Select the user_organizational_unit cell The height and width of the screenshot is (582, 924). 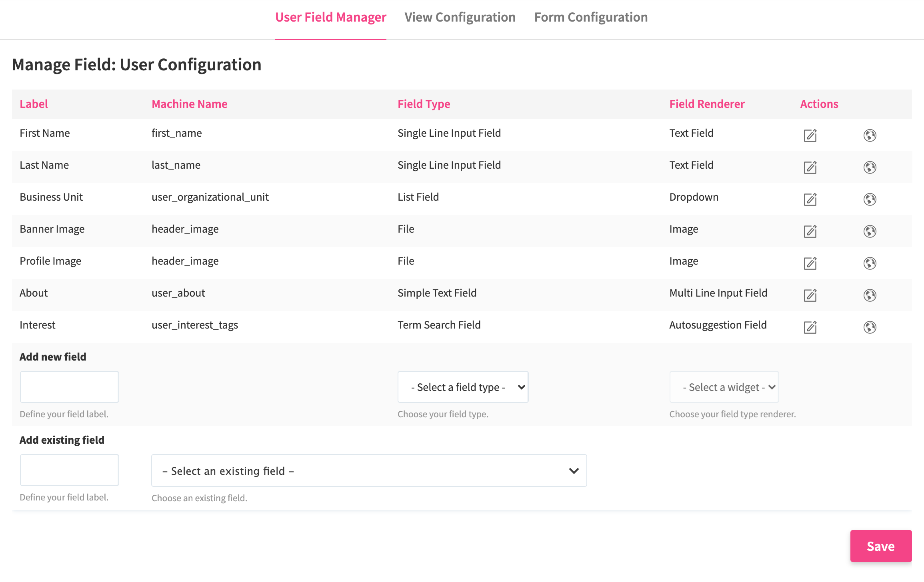coord(210,197)
